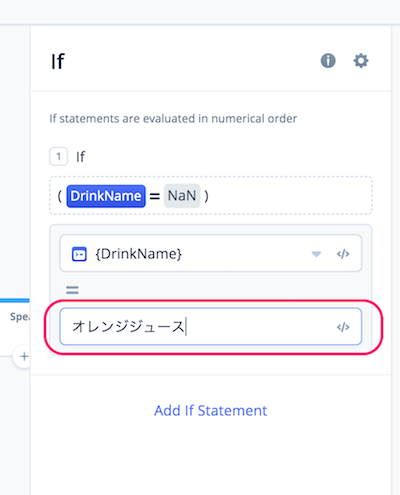Click the plus button on the canvas edge
This screenshot has width=400, height=495.
point(23,356)
